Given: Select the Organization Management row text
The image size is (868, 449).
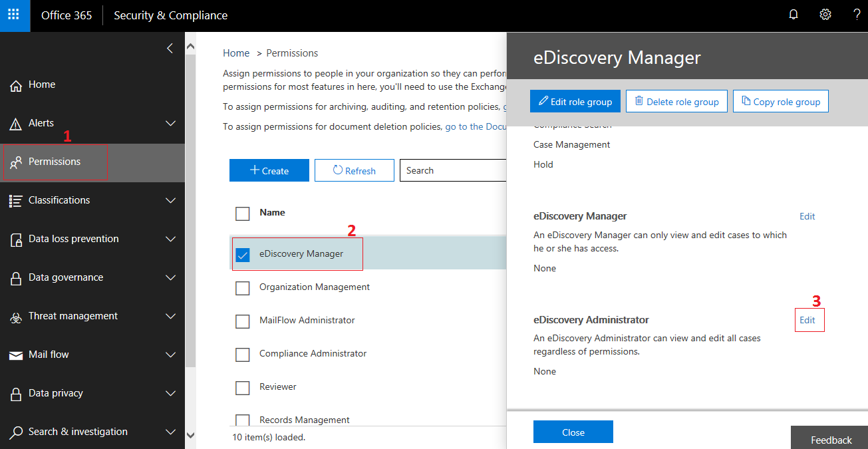Looking at the screenshot, I should coord(315,287).
